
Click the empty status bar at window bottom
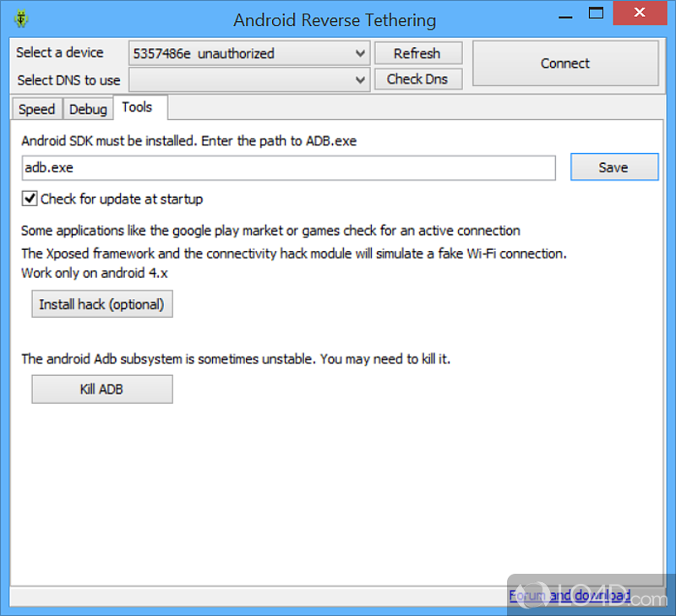tap(253, 597)
